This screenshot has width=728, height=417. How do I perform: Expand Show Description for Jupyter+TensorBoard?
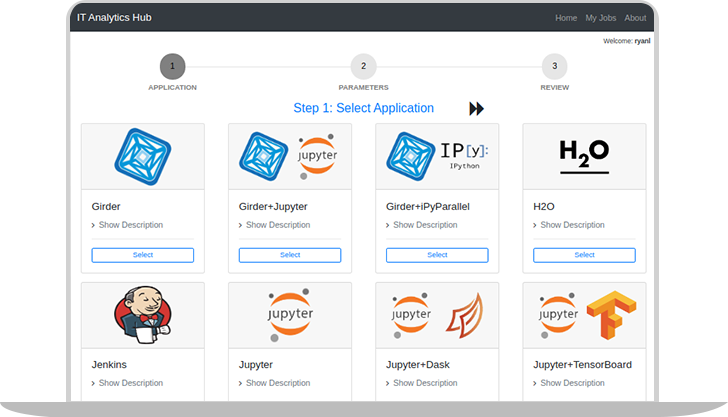pos(569,383)
